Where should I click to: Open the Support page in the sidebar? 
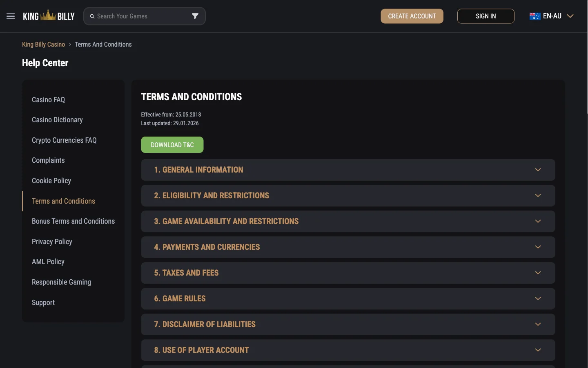pyautogui.click(x=43, y=303)
